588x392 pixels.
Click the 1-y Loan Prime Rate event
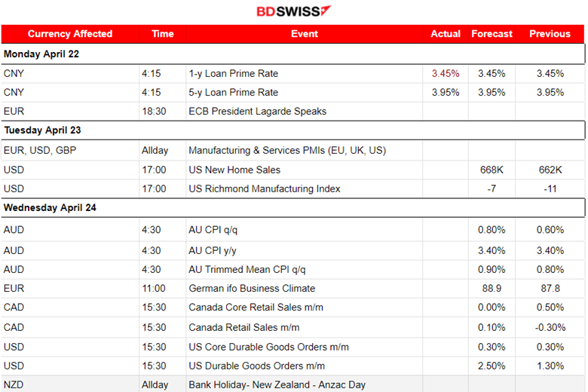click(233, 74)
